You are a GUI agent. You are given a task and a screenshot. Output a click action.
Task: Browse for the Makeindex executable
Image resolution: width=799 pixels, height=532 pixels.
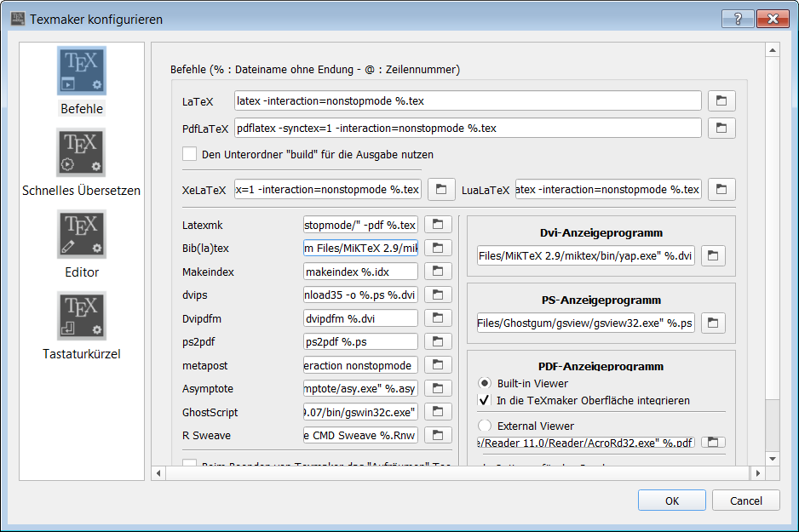[438, 272]
